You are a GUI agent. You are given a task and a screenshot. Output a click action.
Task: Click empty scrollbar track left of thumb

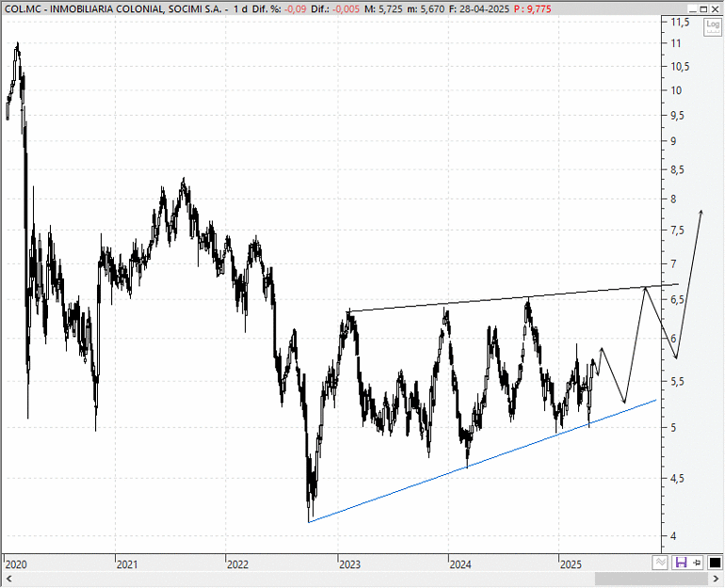tap(305, 579)
